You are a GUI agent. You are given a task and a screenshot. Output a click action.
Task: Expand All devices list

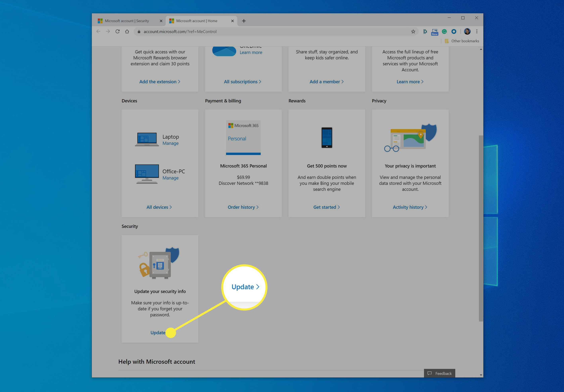(159, 207)
